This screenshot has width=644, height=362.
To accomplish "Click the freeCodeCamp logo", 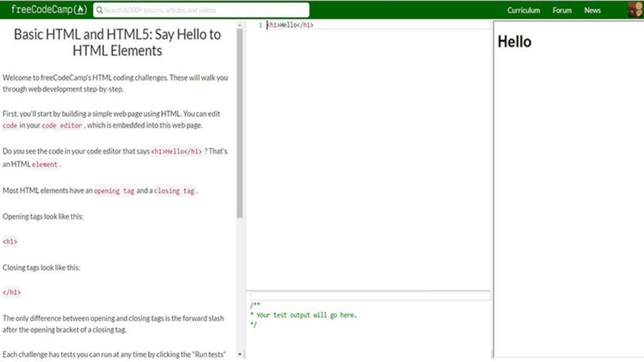I will [48, 10].
